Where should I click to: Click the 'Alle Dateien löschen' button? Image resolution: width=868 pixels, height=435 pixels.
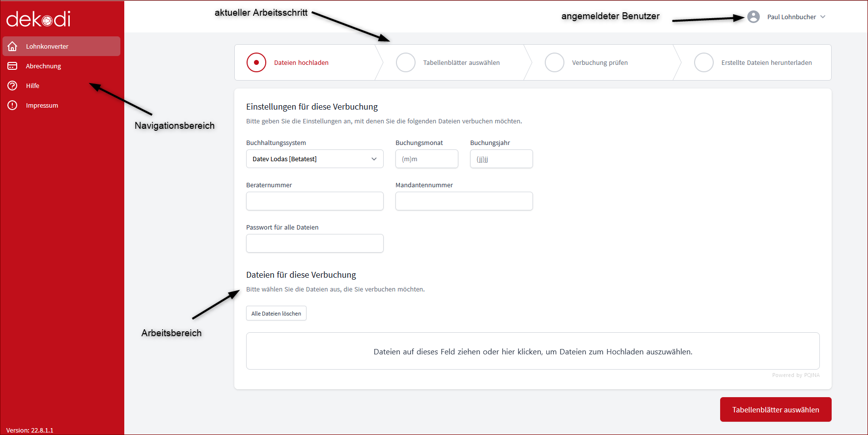(276, 314)
